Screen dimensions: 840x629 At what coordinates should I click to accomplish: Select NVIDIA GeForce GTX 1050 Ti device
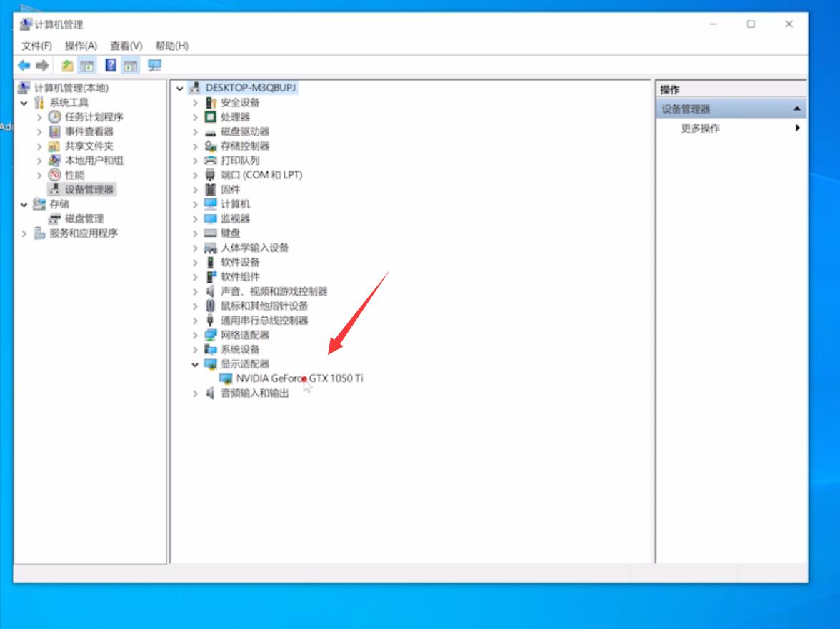click(299, 378)
